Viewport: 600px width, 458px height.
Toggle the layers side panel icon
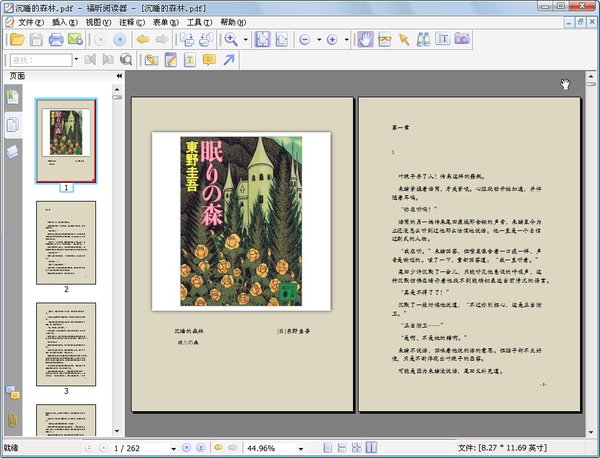(12, 151)
